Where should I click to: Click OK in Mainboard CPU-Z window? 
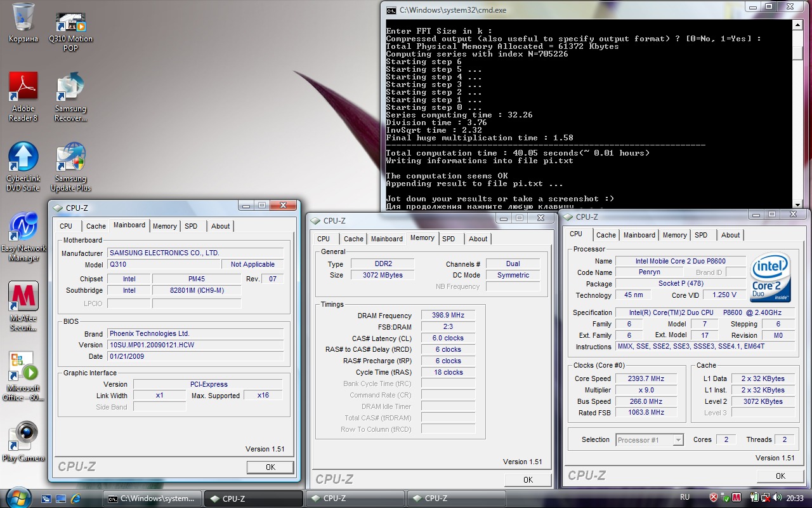point(270,467)
